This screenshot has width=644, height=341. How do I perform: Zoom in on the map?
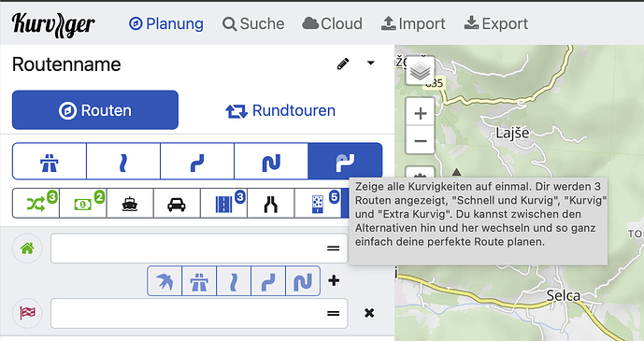point(421,112)
